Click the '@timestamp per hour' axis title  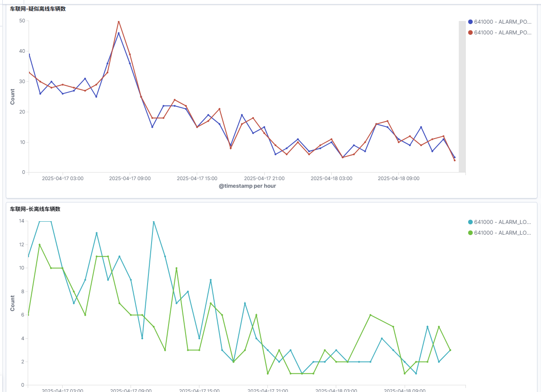tap(247, 186)
